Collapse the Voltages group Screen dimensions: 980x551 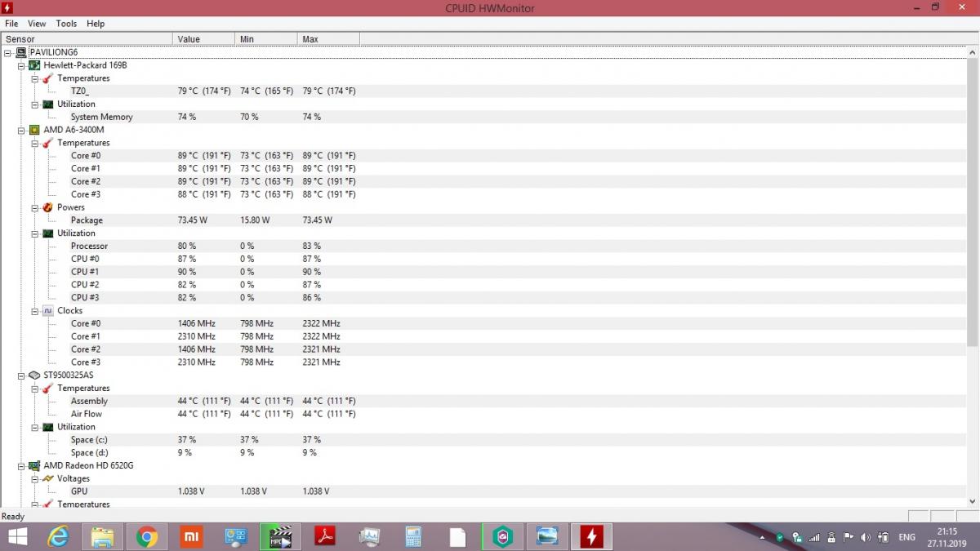coord(35,478)
